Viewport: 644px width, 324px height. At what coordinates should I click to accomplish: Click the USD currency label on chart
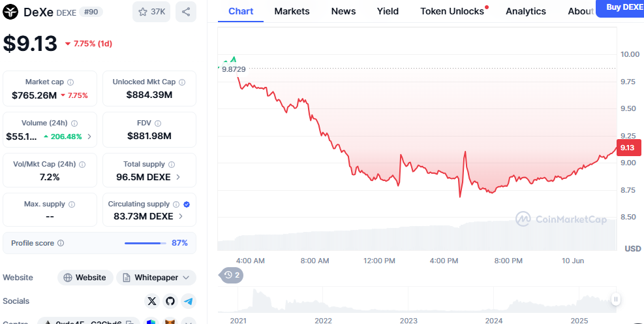coord(632,249)
